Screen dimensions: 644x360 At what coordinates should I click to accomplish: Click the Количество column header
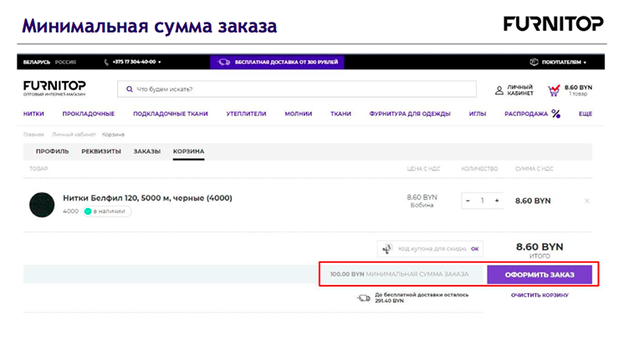pos(479,169)
